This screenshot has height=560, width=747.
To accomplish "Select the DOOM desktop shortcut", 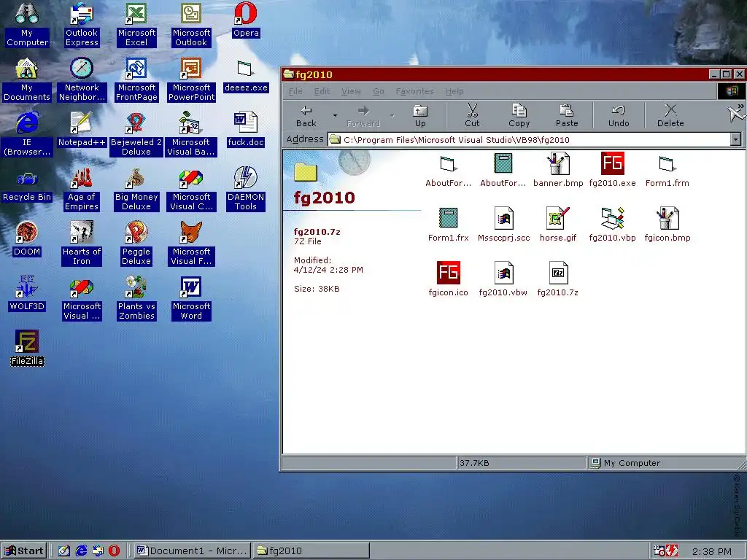I will tap(27, 239).
